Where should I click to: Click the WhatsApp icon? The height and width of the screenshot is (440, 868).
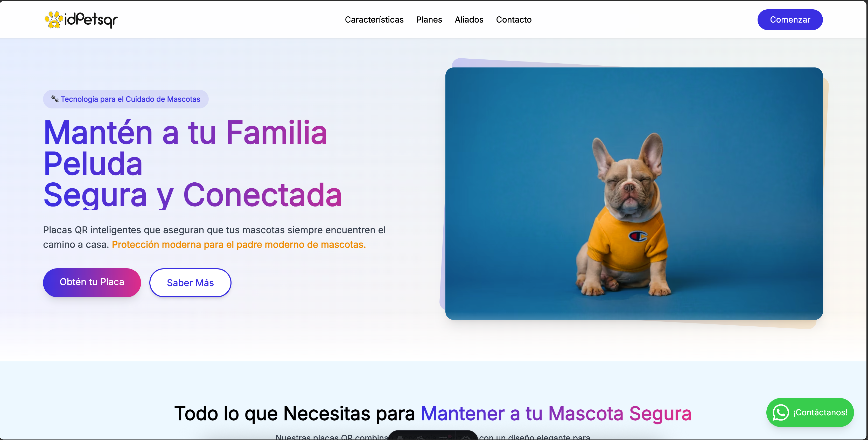pos(780,412)
